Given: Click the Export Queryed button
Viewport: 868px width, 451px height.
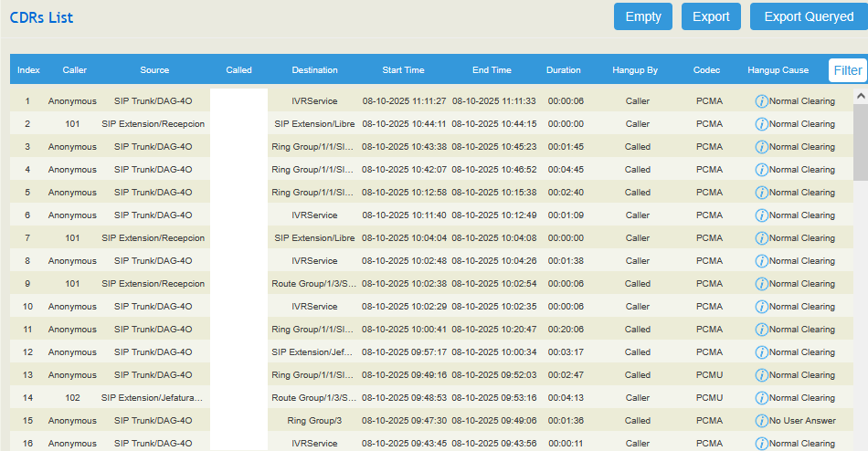Looking at the screenshot, I should [809, 16].
